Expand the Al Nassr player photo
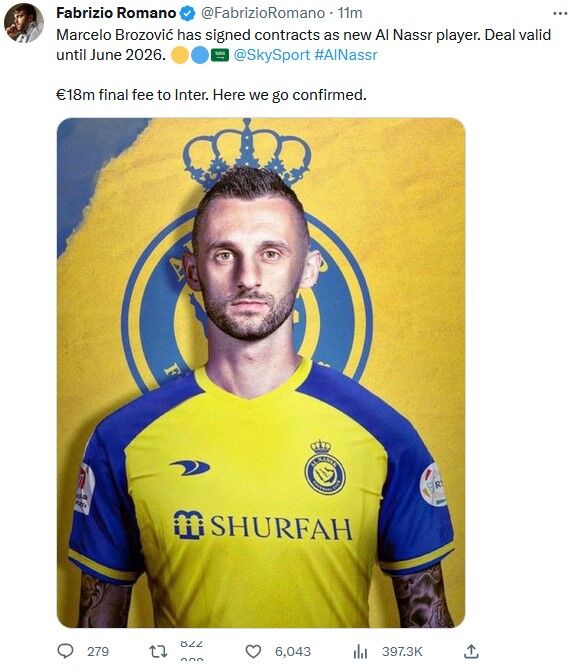 click(x=261, y=372)
